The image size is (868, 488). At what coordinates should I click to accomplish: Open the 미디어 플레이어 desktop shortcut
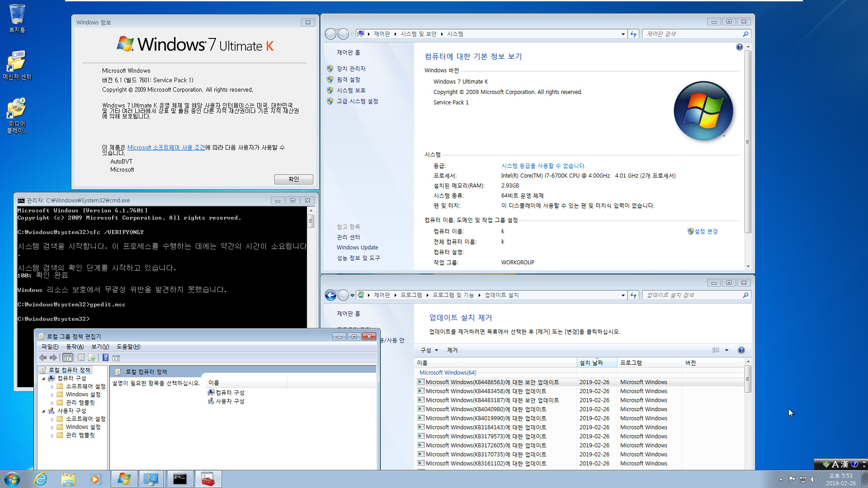[17, 115]
